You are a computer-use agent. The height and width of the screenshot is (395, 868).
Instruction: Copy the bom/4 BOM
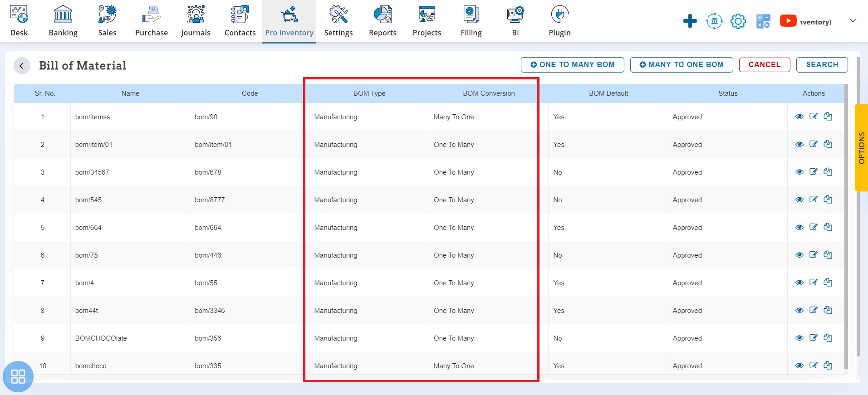point(828,282)
